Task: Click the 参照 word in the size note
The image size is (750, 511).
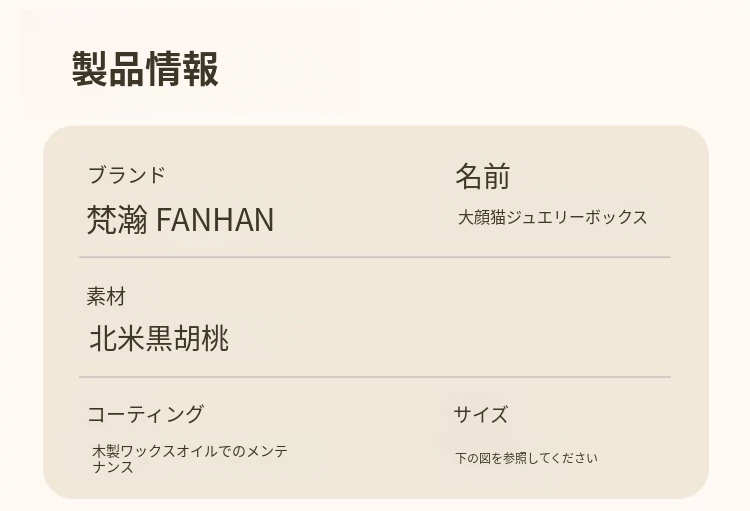Action: (514, 458)
